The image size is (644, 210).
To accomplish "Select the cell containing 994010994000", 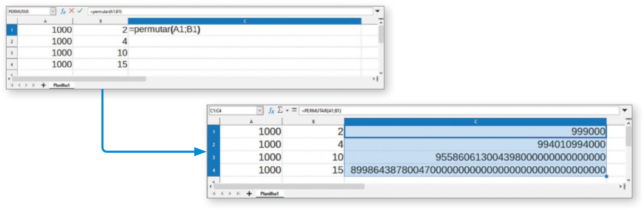I will tap(475, 144).
